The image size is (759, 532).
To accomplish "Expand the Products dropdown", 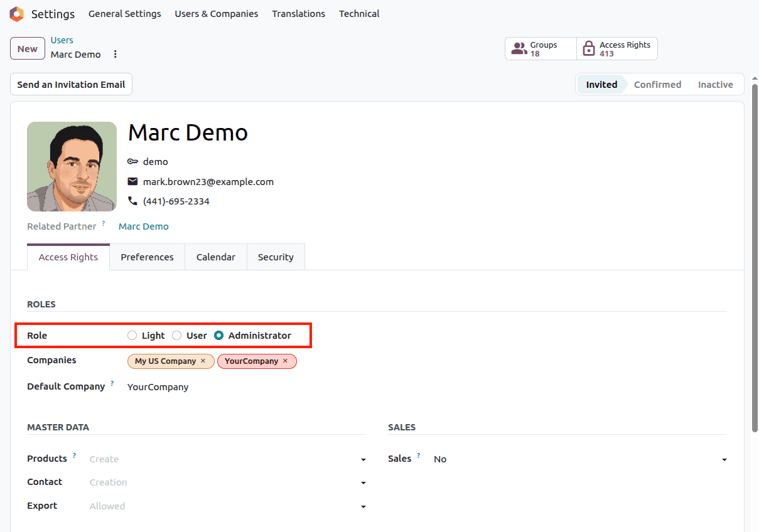I will coord(363,460).
